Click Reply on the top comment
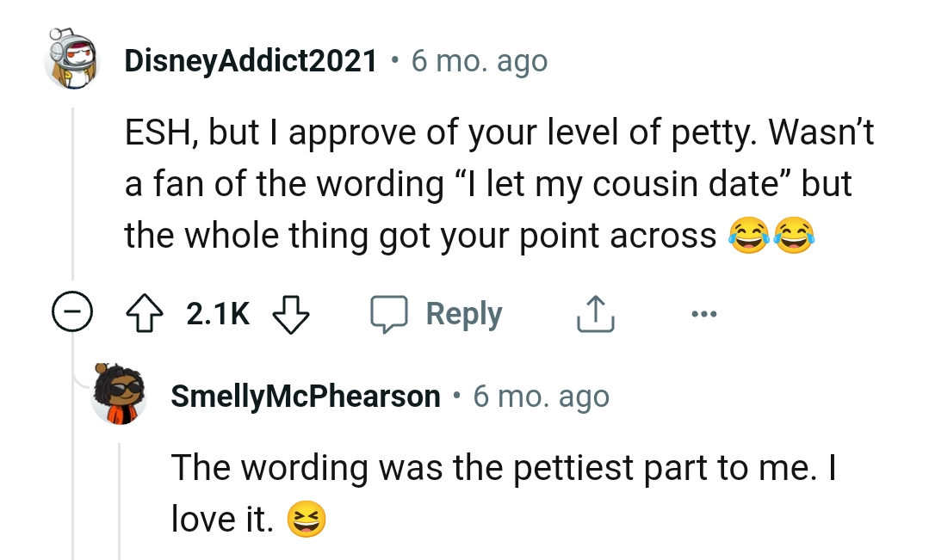 [x=463, y=313]
